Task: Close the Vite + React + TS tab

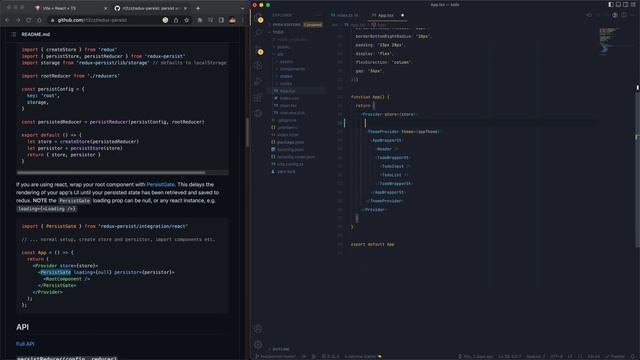Action: coord(106,8)
